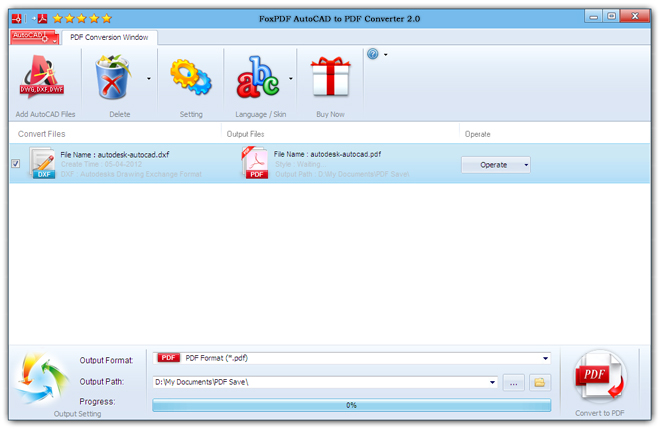Open the Setting gears icon

(x=190, y=78)
